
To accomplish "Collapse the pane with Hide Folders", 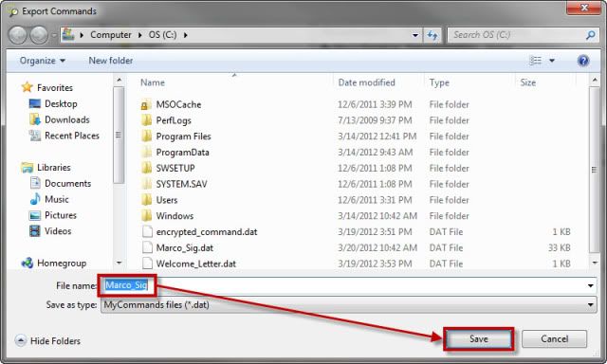I will [48, 341].
